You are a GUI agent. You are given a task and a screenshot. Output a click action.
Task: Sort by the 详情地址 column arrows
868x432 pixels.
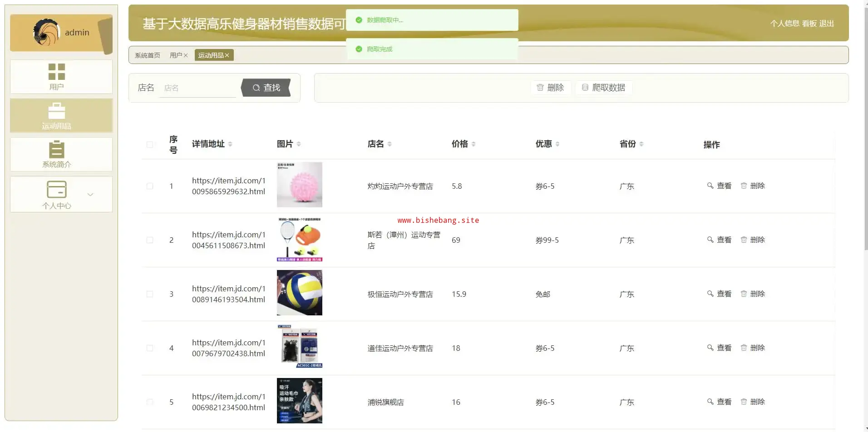(230, 144)
